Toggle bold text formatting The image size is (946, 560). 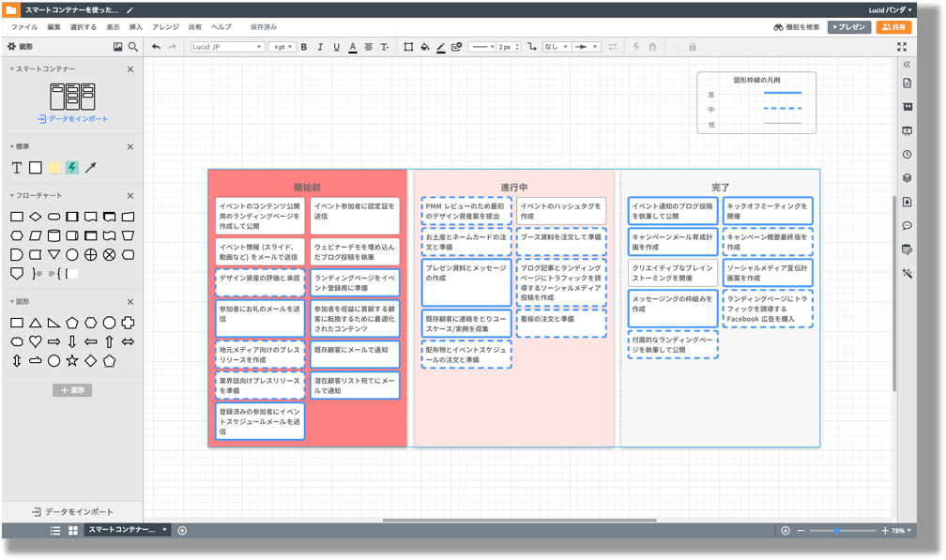(x=304, y=46)
